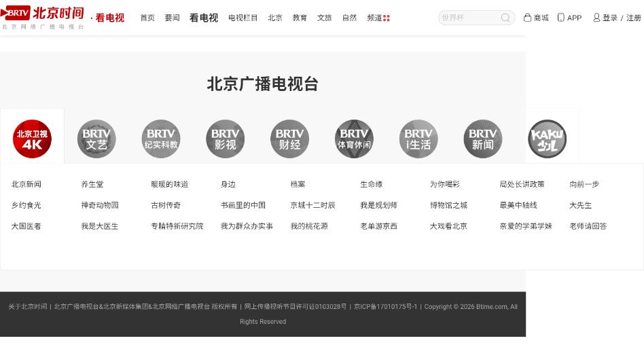Select the BRTV 影视 channel icon
The image size is (644, 362).
226,139
